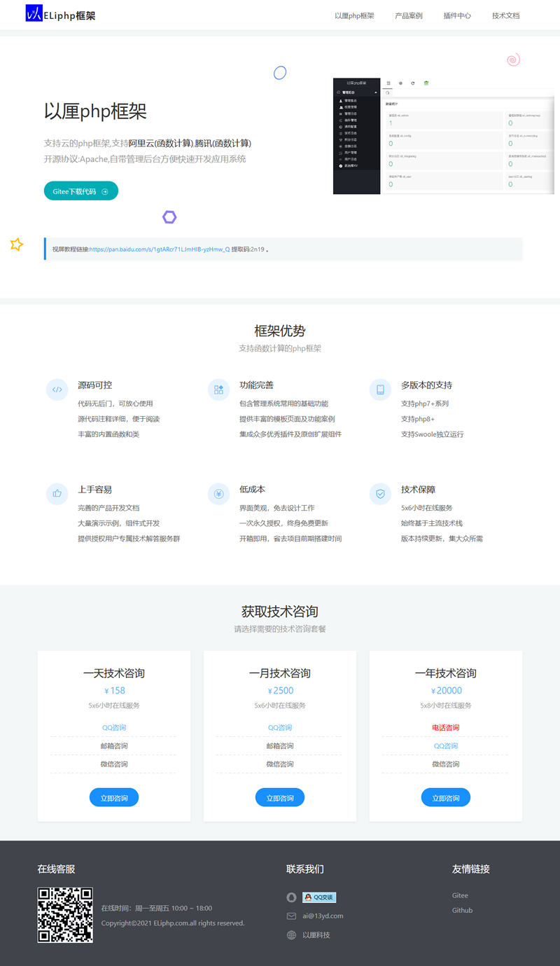
Task: Click the envelope icon next to ai@13yd.com
Action: click(291, 916)
